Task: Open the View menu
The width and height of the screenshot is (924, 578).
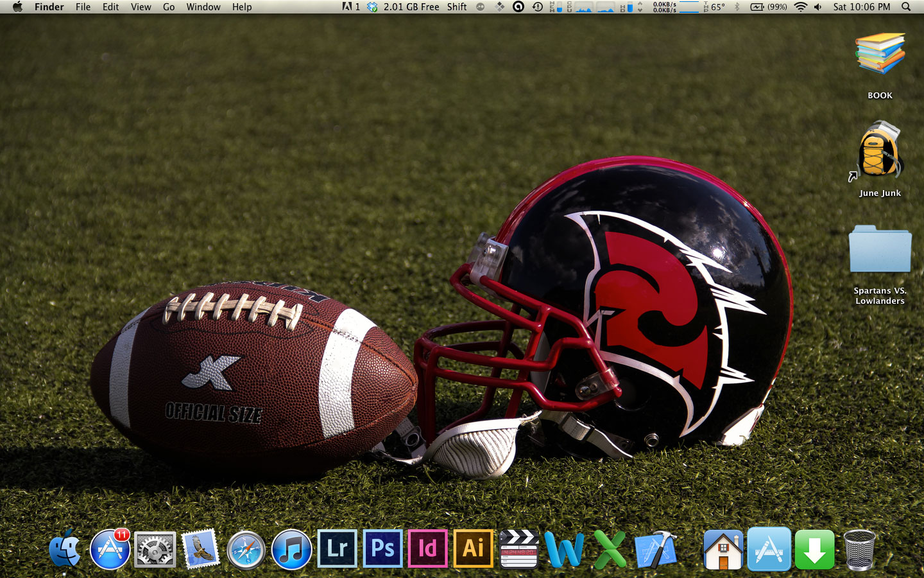Action: point(141,7)
